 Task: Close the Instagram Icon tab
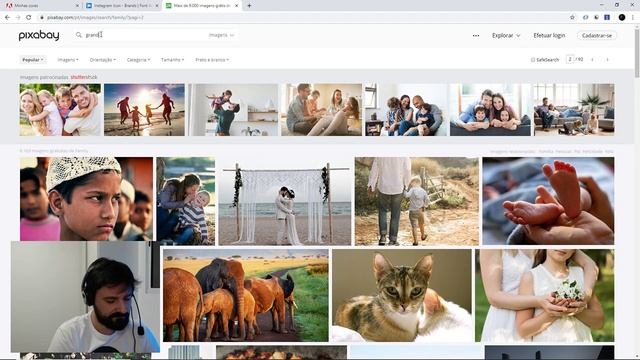click(x=157, y=6)
